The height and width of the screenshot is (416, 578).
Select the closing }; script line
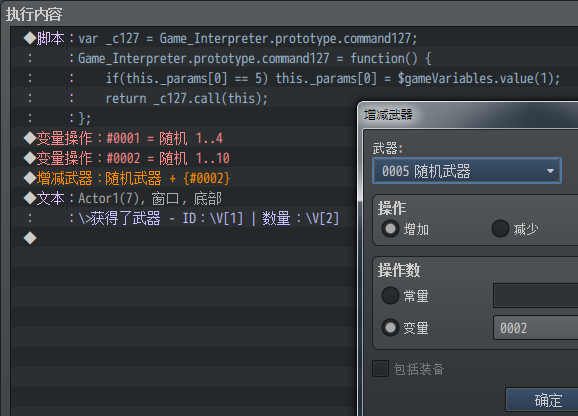pyautogui.click(x=184, y=118)
